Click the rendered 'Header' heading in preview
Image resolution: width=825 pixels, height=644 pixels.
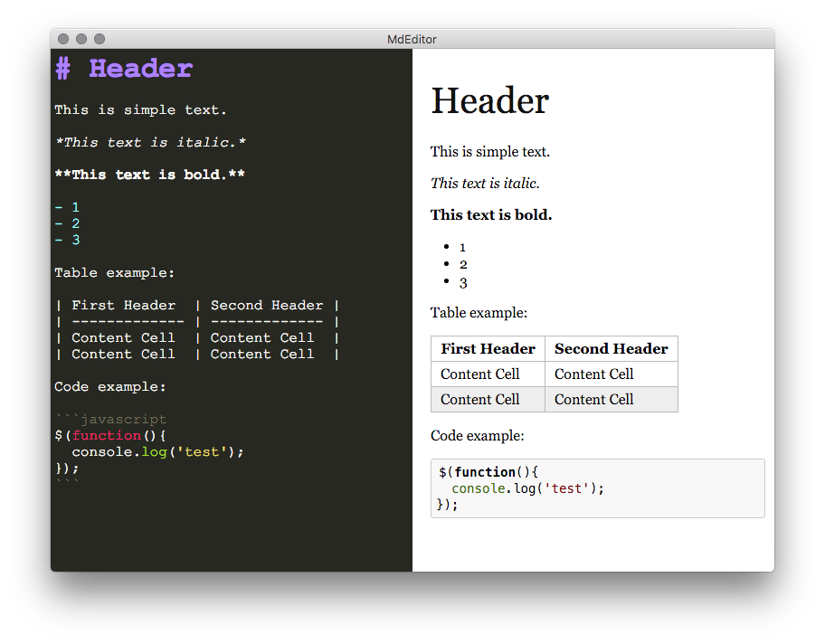pyautogui.click(x=490, y=100)
